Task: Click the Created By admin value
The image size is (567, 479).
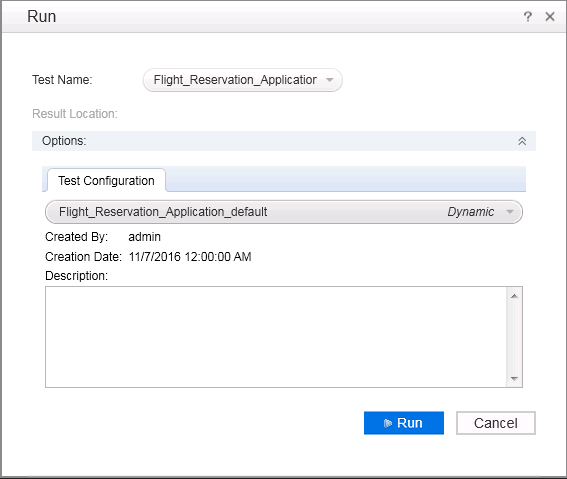Action: click(x=144, y=237)
